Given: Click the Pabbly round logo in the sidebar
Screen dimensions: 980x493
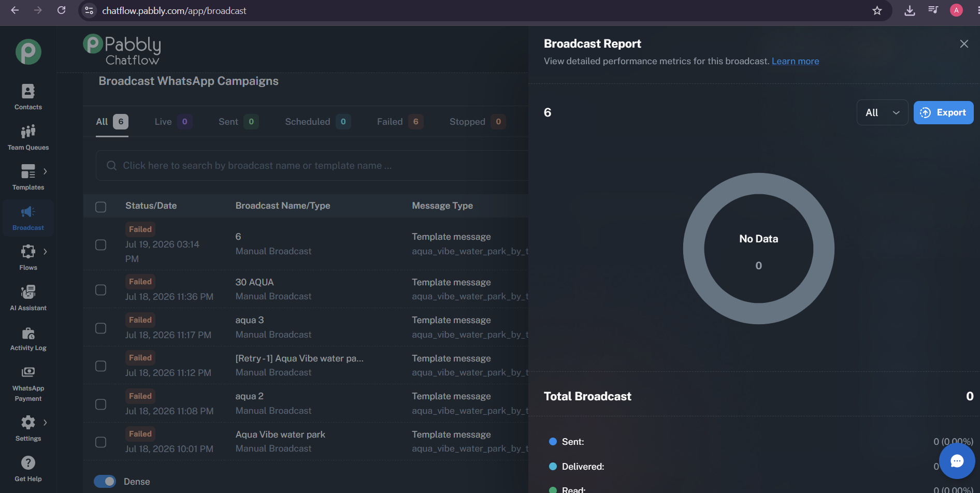Looking at the screenshot, I should pos(28,52).
